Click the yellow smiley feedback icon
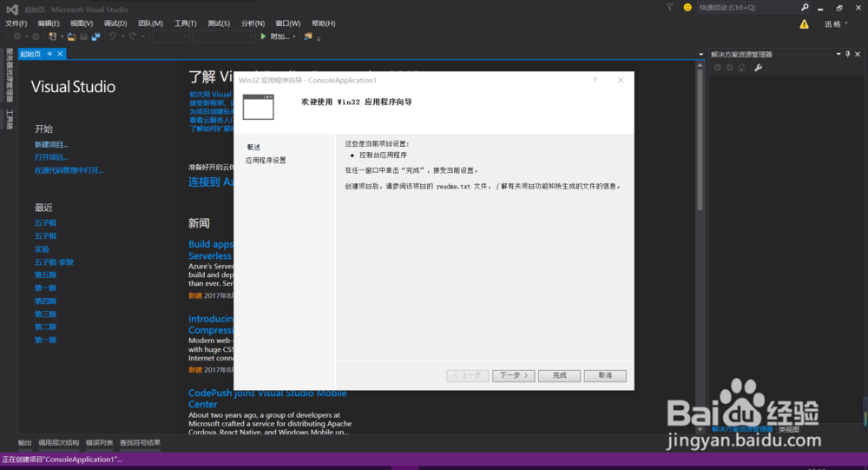 click(x=687, y=7)
